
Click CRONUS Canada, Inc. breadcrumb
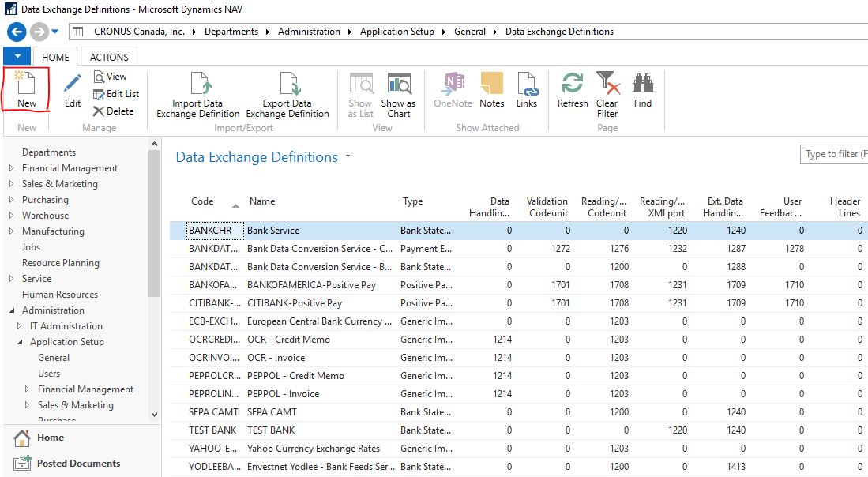[x=140, y=32]
